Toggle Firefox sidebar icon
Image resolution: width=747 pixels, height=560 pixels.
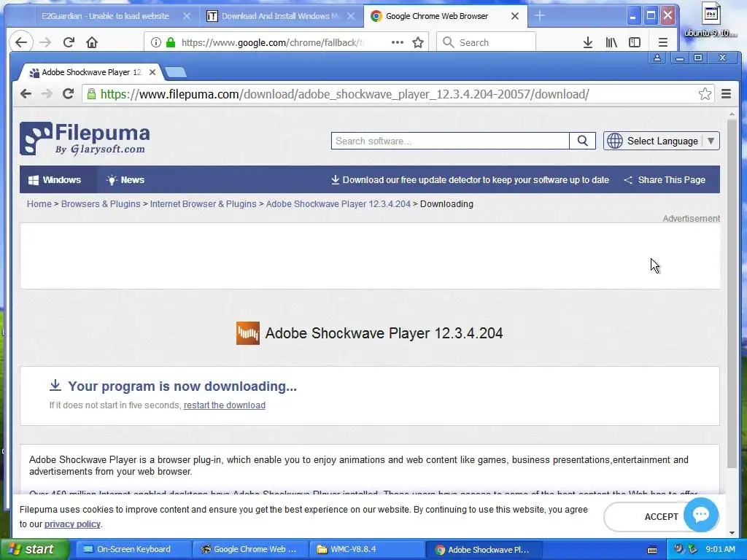[x=635, y=42]
